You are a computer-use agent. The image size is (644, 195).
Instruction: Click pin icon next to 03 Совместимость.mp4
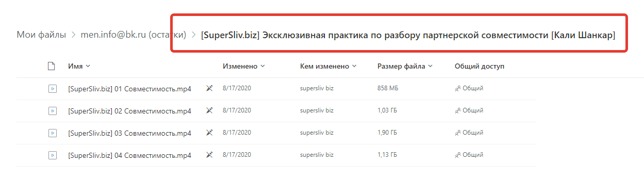pos(209,133)
